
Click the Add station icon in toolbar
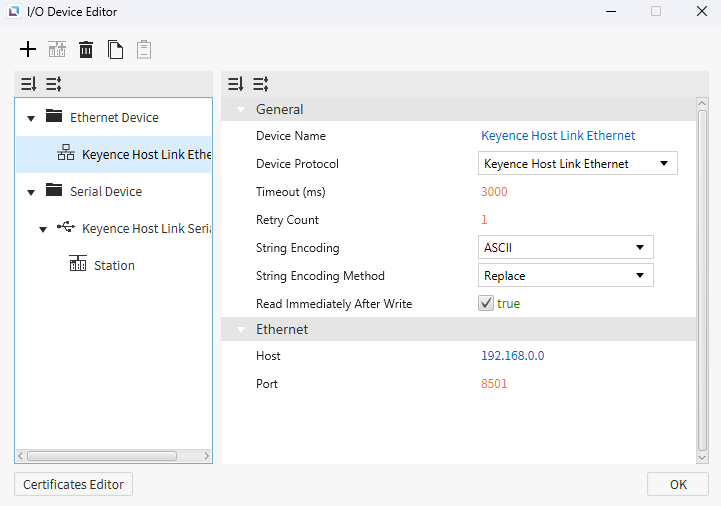[57, 49]
